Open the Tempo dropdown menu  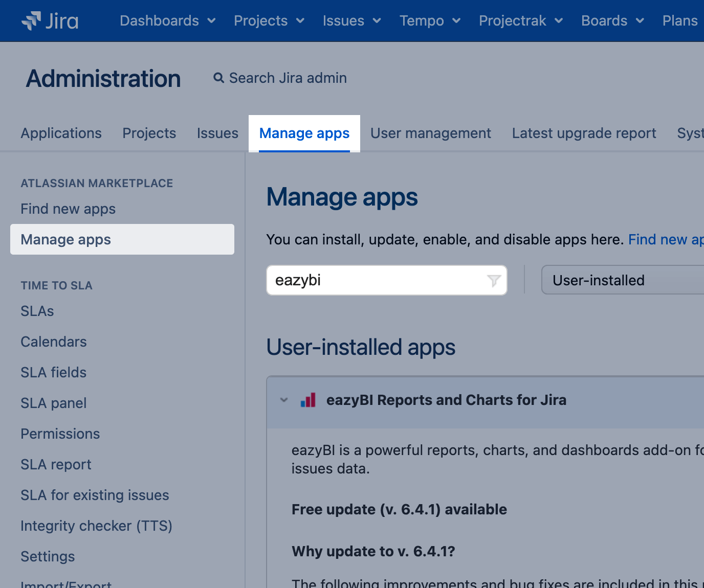430,21
